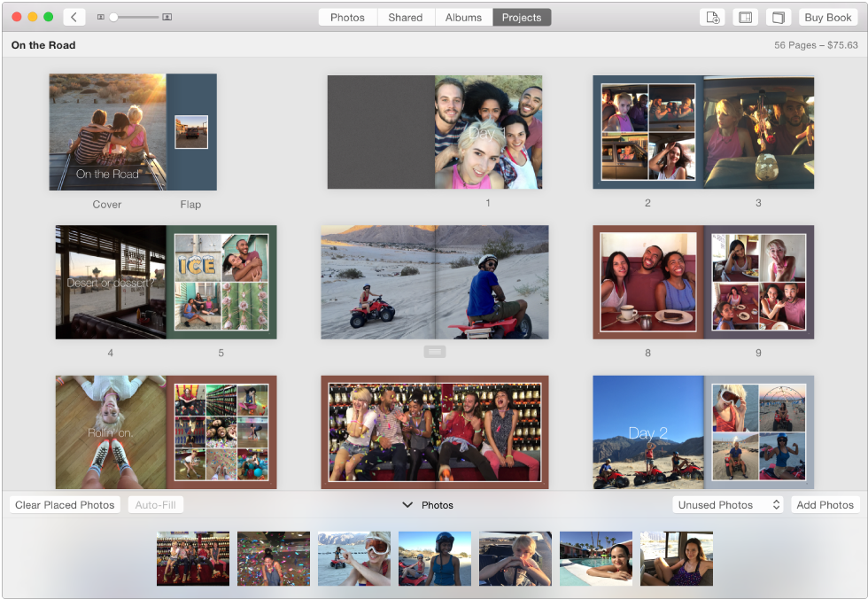
Task: Open the Unused Photos dropdown
Action: (x=727, y=505)
